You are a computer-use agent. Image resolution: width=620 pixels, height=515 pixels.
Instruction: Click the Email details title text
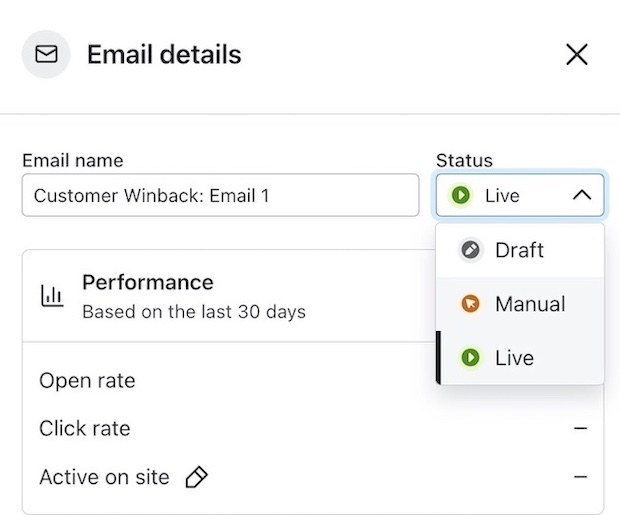point(164,54)
